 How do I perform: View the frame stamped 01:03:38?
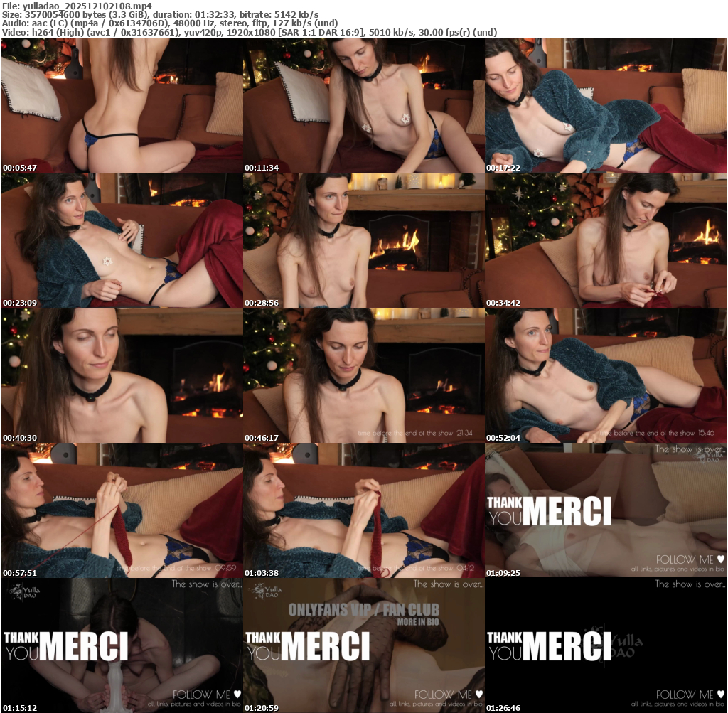[x=364, y=510]
